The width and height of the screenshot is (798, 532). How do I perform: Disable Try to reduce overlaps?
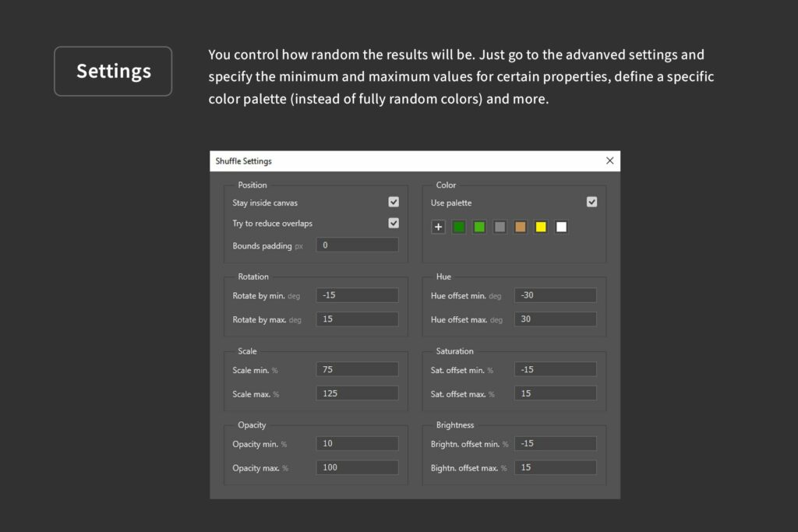(394, 223)
